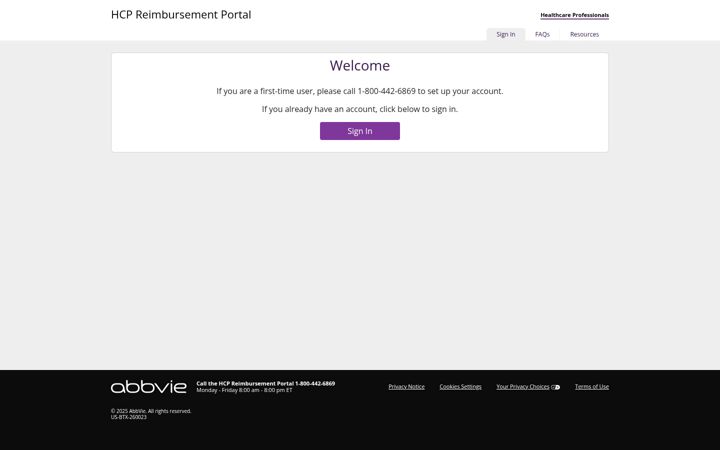Switch to the FAQs tab
The image size is (720, 450).
click(x=542, y=34)
